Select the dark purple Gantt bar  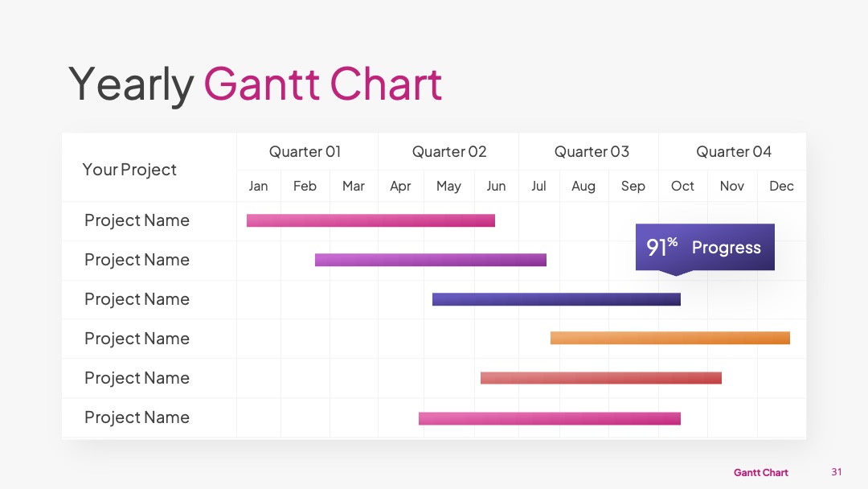click(x=556, y=299)
